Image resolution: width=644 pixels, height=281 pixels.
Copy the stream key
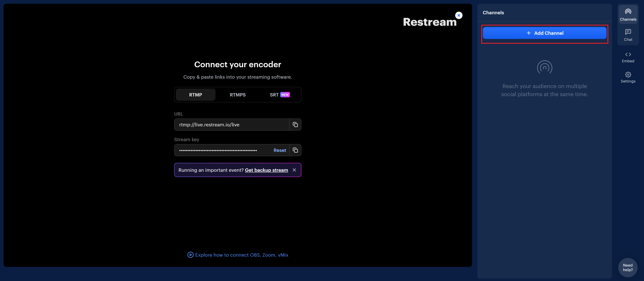295,150
